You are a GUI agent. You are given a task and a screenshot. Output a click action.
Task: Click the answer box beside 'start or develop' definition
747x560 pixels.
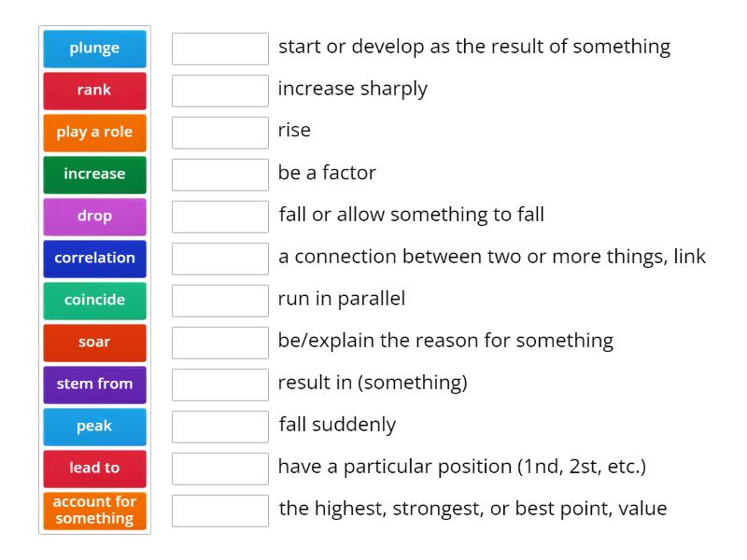click(219, 48)
